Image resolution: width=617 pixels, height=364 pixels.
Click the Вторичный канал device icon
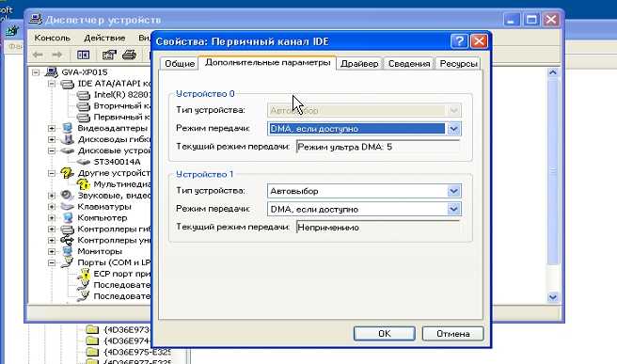83,106
